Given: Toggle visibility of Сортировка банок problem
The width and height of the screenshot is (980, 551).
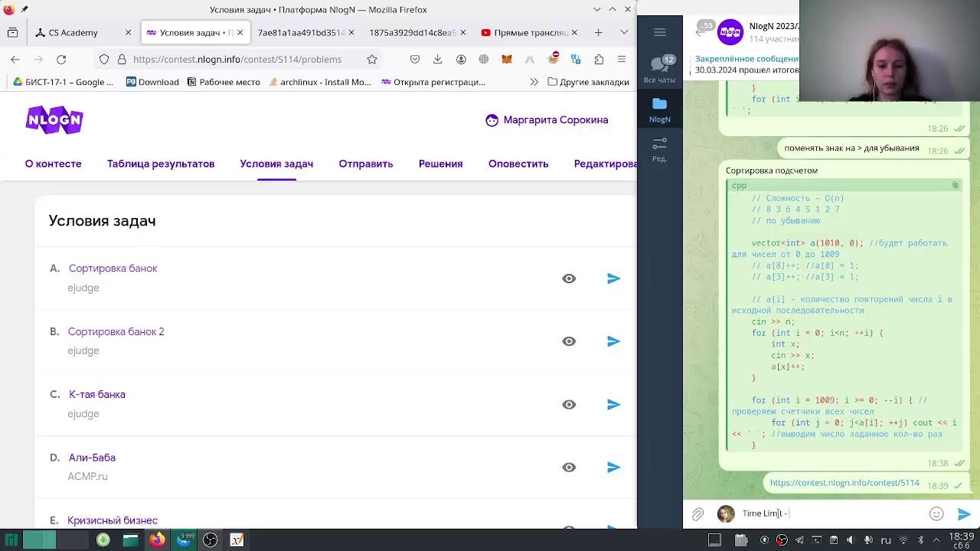Looking at the screenshot, I should (569, 279).
